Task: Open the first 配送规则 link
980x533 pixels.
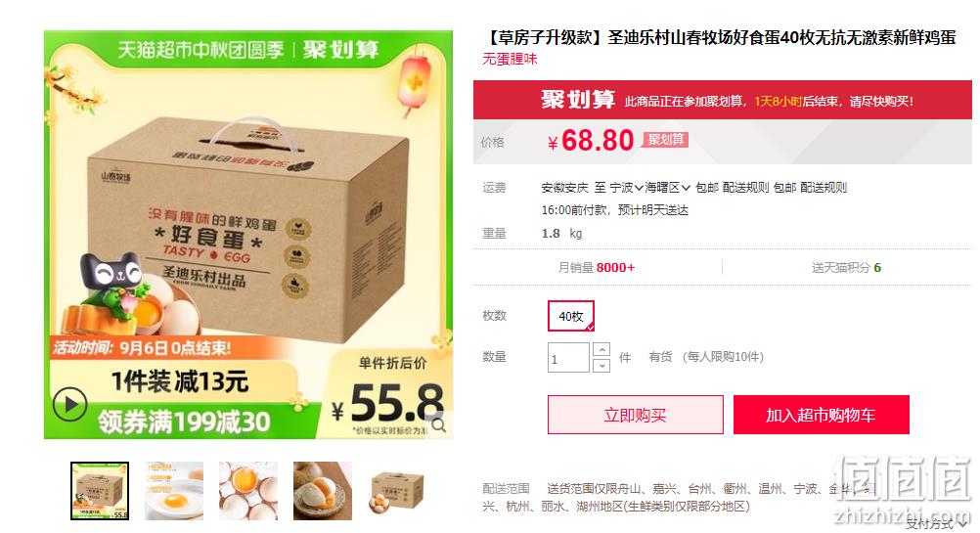Action: tap(745, 188)
